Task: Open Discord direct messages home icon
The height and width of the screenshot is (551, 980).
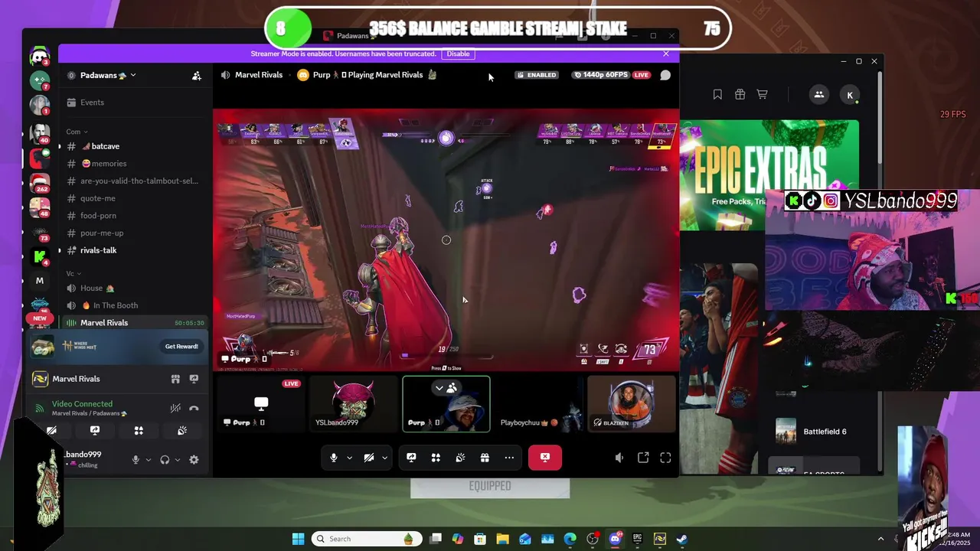Action: tap(40, 56)
